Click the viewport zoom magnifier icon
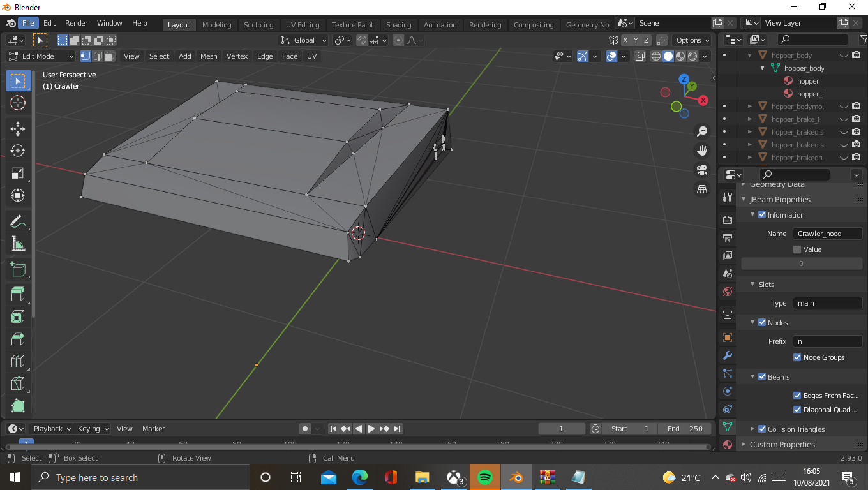The height and width of the screenshot is (490, 868). [x=702, y=131]
